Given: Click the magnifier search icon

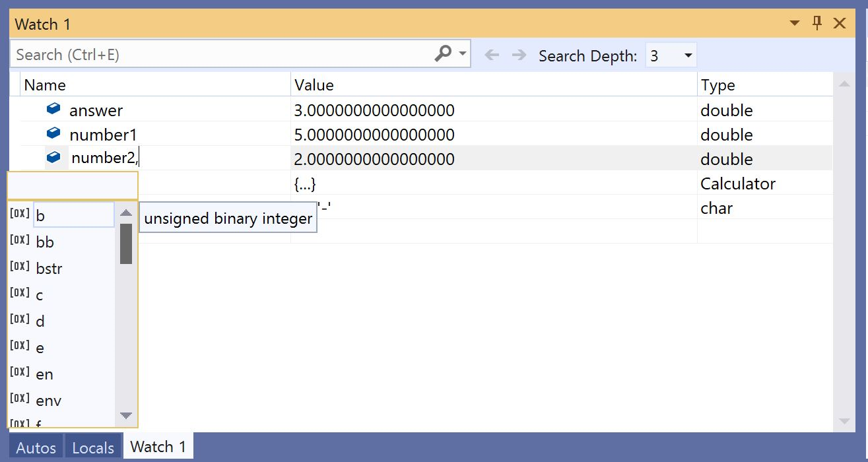Looking at the screenshot, I should (442, 54).
